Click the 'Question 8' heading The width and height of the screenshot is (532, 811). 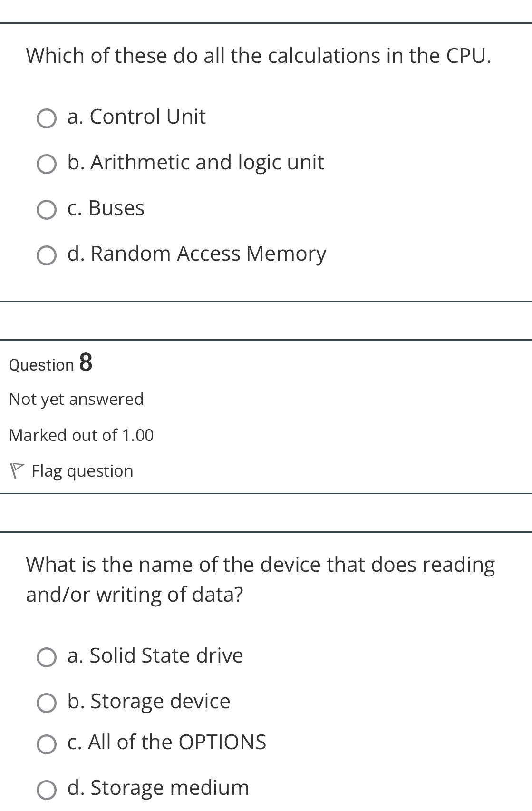(49, 364)
